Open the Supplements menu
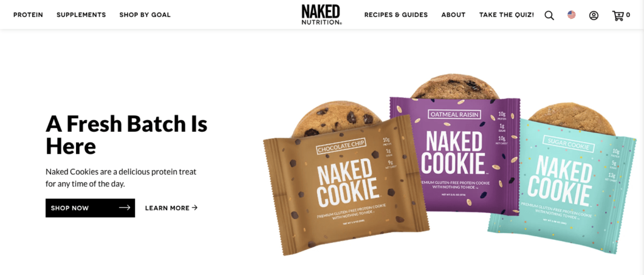The image size is (644, 275). (81, 14)
